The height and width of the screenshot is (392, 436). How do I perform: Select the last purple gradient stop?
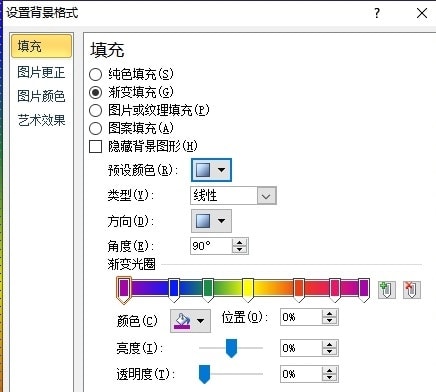pos(364,290)
